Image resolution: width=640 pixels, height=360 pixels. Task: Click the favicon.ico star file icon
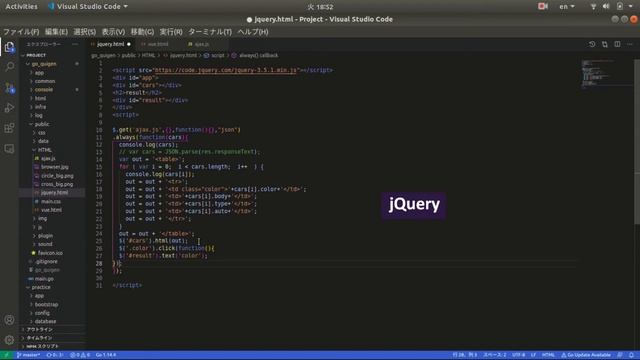point(33,253)
